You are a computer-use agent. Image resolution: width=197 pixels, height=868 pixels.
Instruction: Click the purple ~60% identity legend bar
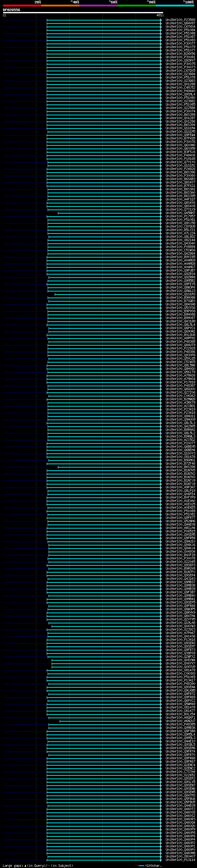pos(98,6)
